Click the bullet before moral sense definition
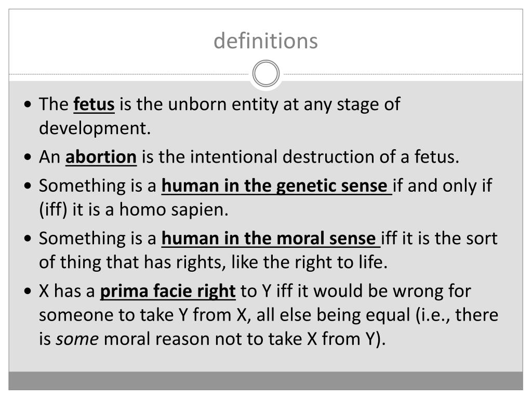The image size is (532, 399). tap(28, 238)
